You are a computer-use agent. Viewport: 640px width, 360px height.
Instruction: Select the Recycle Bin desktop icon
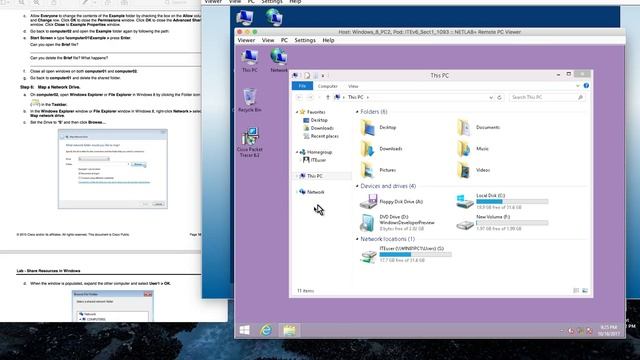coord(250,100)
